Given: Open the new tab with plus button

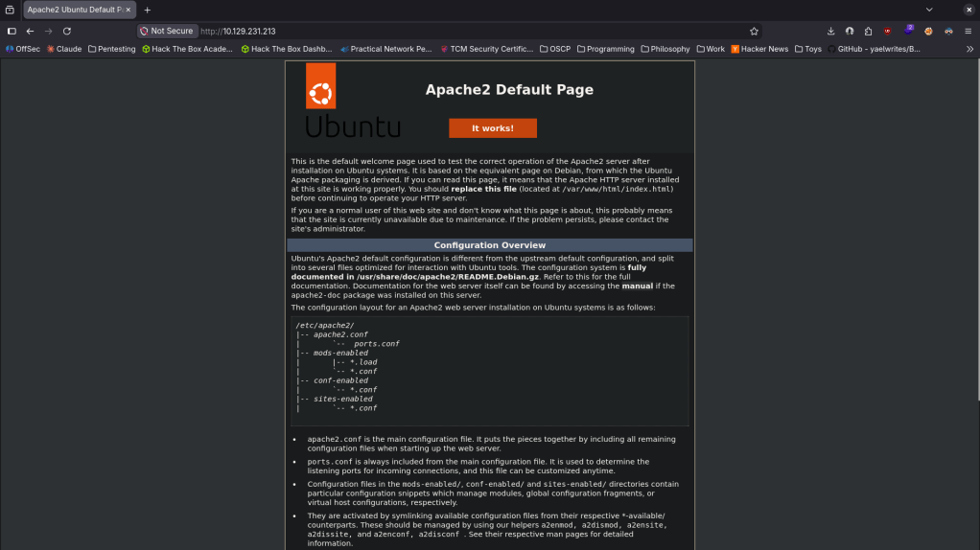Looking at the screenshot, I should [148, 10].
